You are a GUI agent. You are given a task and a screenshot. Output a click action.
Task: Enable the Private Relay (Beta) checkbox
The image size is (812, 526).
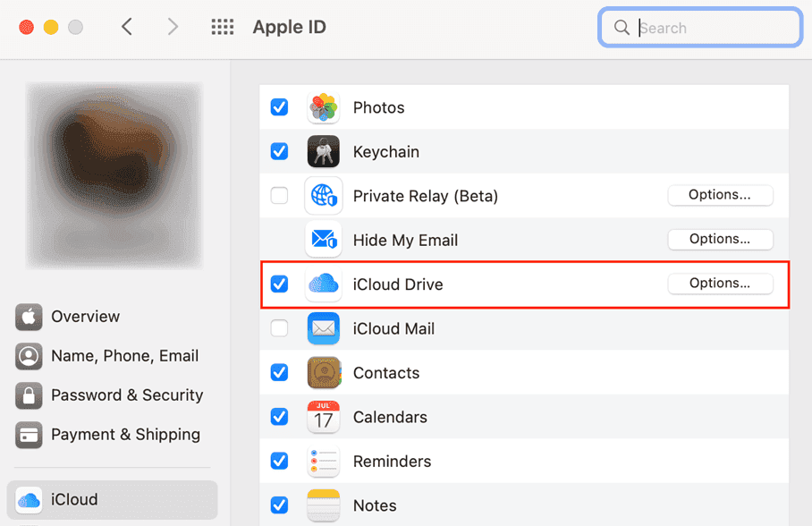pos(279,195)
